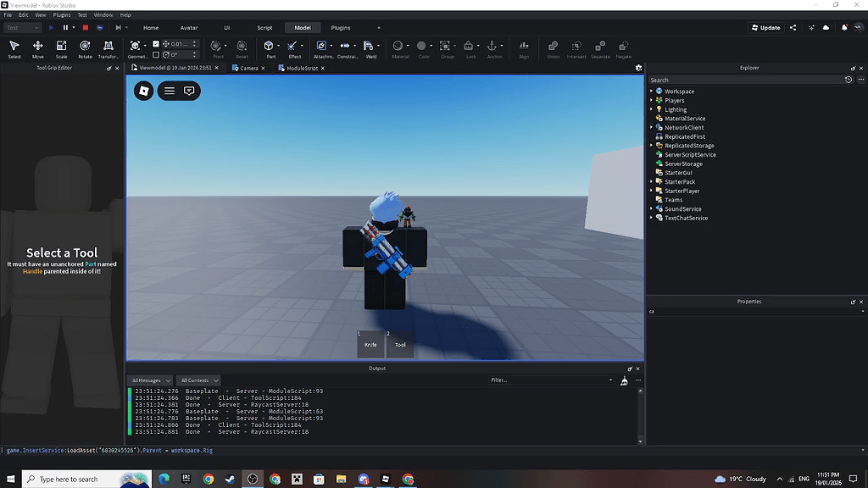Screen dimensions: 868x488
Task: Activate the Move tool
Action: pyautogui.click(x=37, y=49)
